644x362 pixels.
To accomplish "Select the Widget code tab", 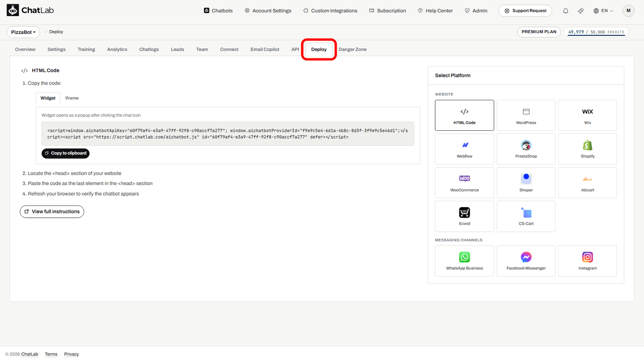I will click(48, 98).
